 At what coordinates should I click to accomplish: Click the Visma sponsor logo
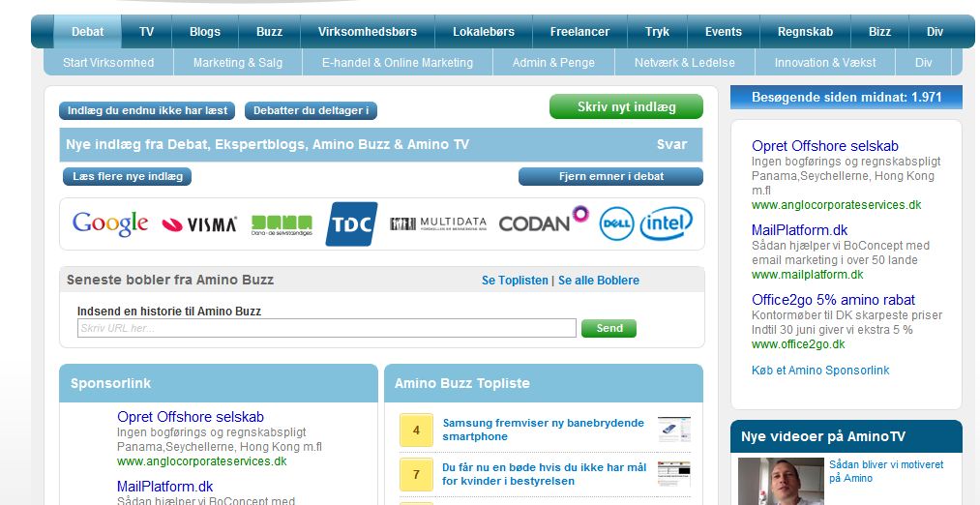pyautogui.click(x=199, y=224)
